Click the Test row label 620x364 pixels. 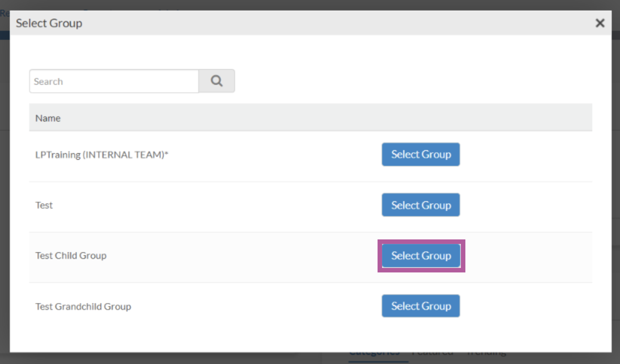44,205
